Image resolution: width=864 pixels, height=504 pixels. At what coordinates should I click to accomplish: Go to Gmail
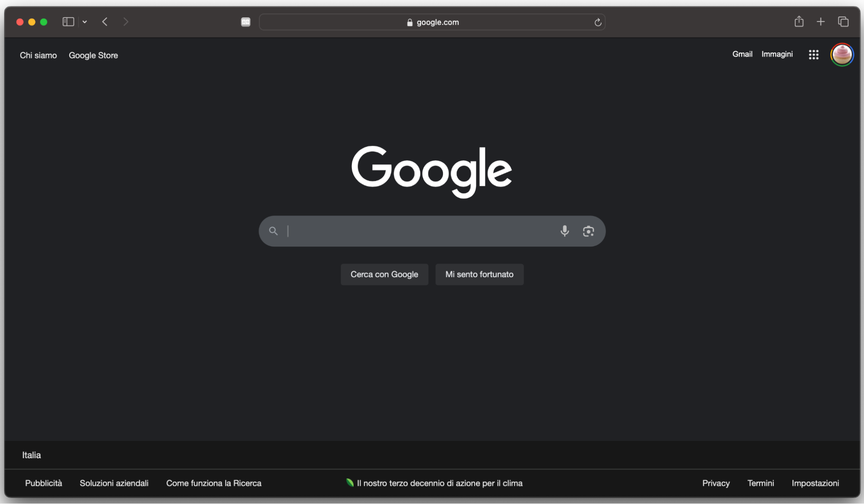point(742,54)
